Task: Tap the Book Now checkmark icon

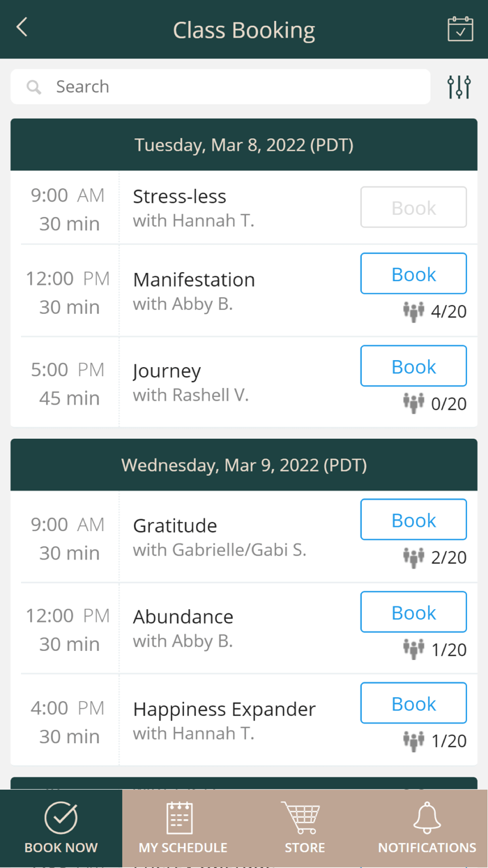Action: coord(61,818)
